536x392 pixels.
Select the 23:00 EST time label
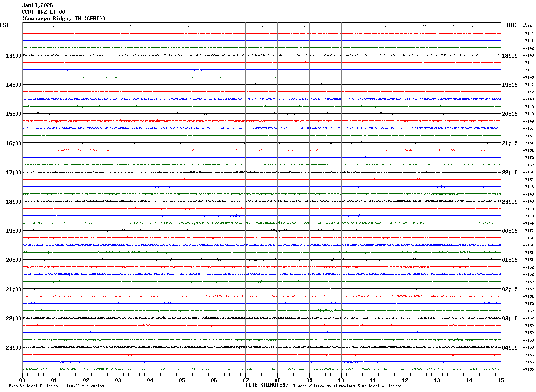tap(14, 347)
